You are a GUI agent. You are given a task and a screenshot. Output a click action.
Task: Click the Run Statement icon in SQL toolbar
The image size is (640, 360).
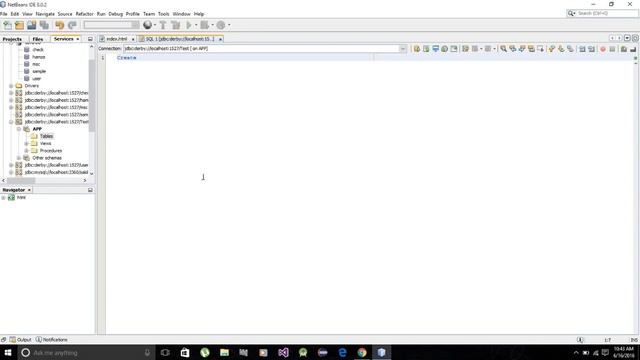click(x=426, y=49)
